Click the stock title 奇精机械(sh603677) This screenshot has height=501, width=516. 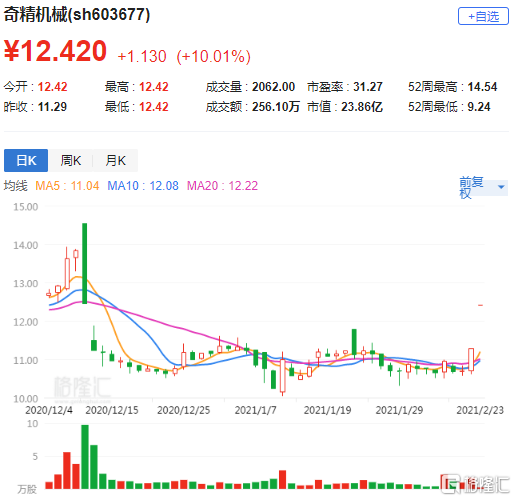pos(77,15)
